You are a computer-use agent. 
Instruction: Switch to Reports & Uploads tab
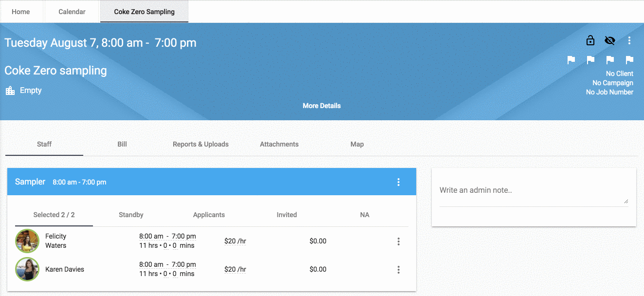point(201,144)
